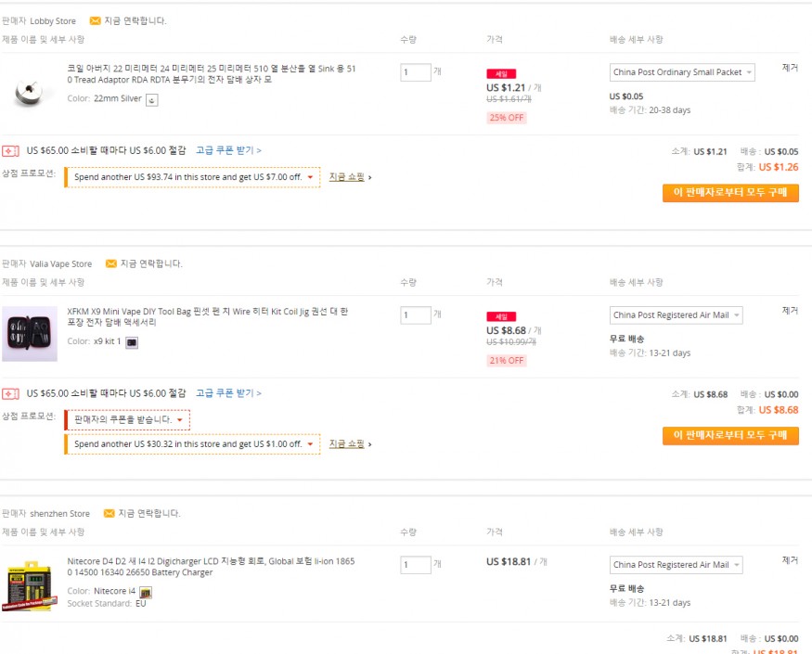Click x9 kit 1 color swatch icon
Viewport: 812px width, 654px height.
[132, 342]
